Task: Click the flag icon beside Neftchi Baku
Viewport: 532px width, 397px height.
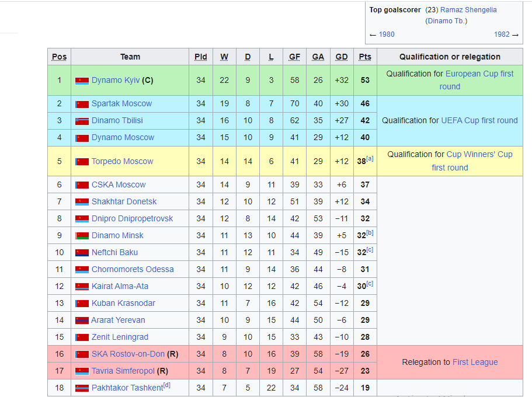Action: 82,253
